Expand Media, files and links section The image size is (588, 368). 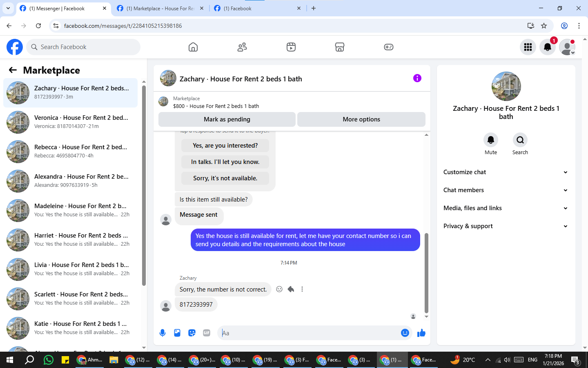pyautogui.click(x=506, y=208)
